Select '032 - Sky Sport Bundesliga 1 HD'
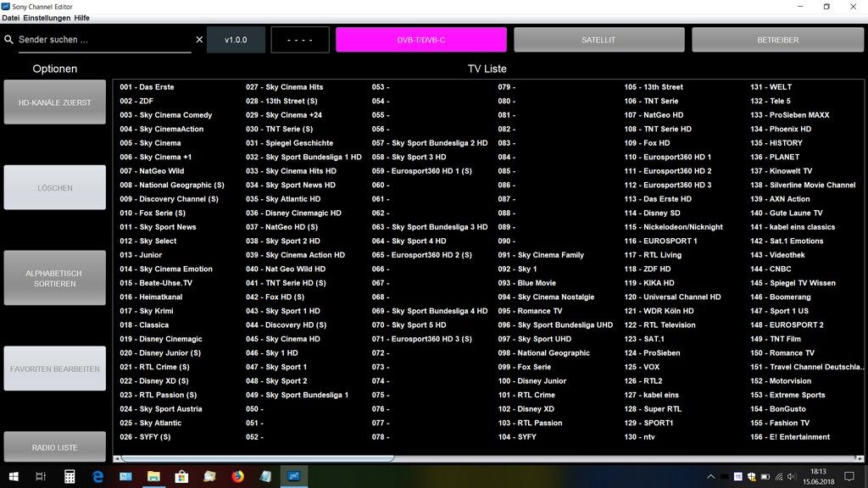 coord(303,157)
